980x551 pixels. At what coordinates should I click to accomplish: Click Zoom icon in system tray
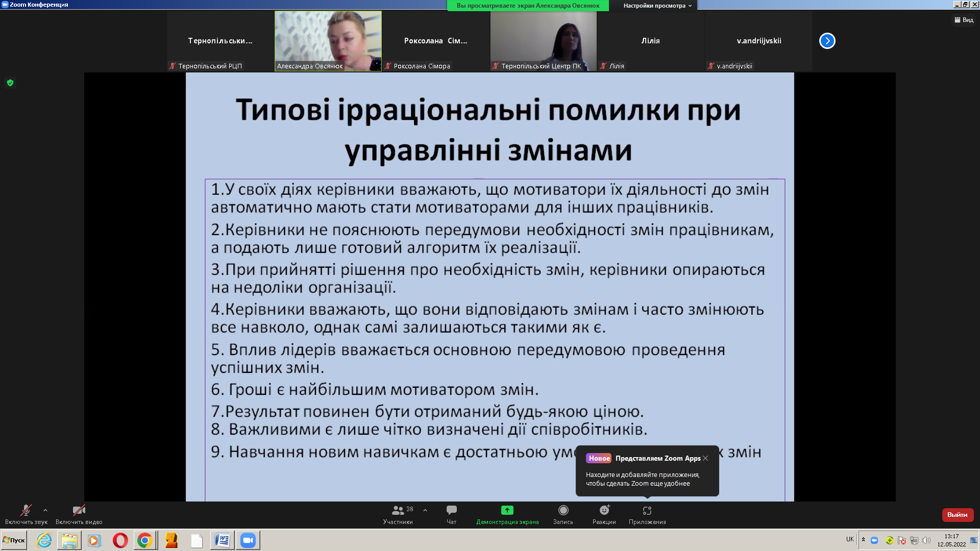874,540
